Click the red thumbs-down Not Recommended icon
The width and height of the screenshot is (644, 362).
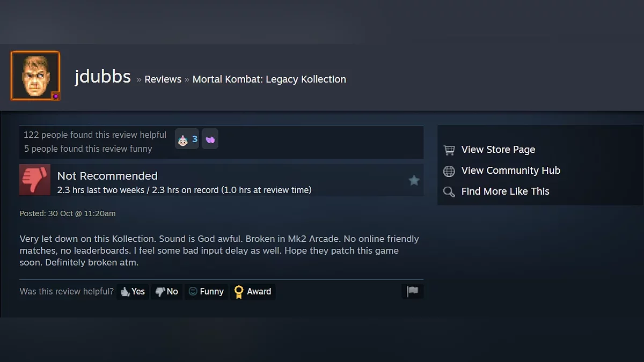point(35,180)
